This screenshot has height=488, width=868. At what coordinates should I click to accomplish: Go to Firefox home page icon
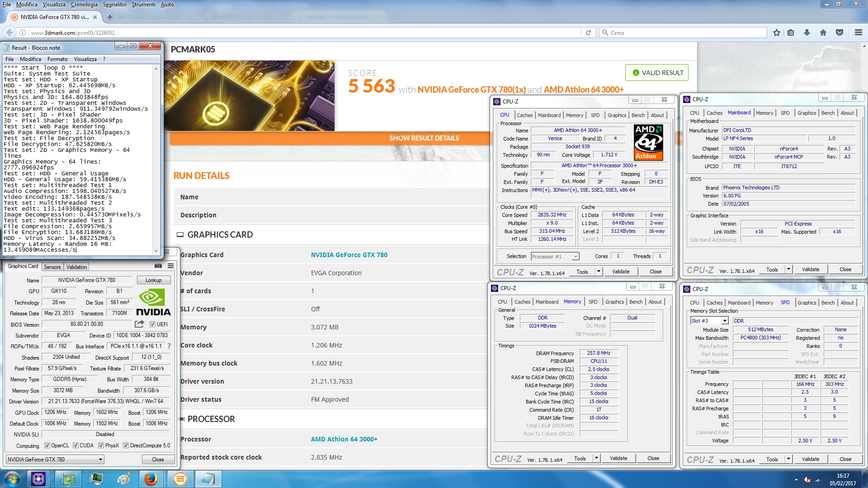click(x=823, y=33)
